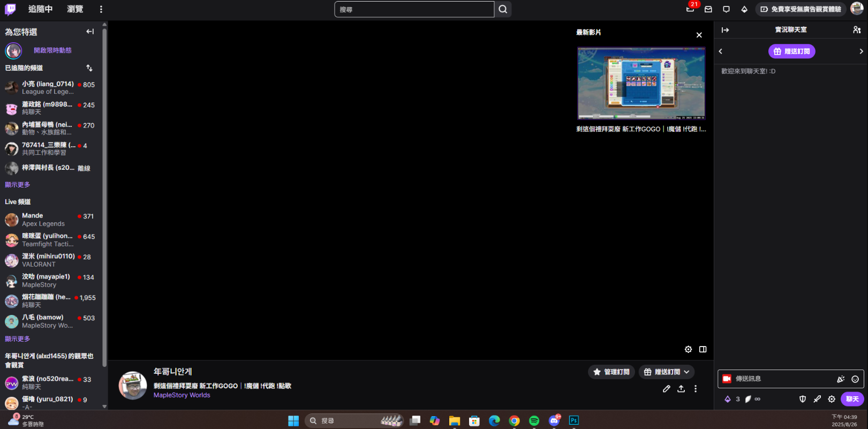Viewport: 868px width, 429px height.
Task: Click the share icon below the video
Action: click(681, 389)
